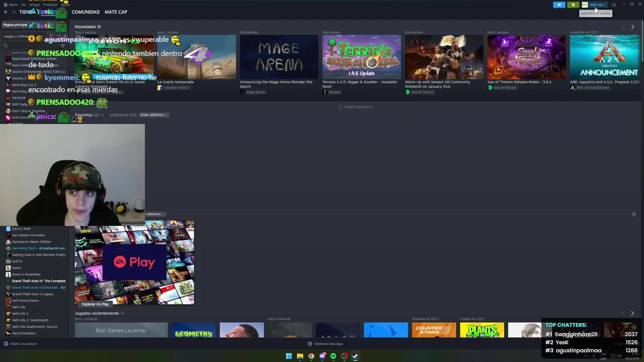Open Epic Games Launcher recent tile

121,330
